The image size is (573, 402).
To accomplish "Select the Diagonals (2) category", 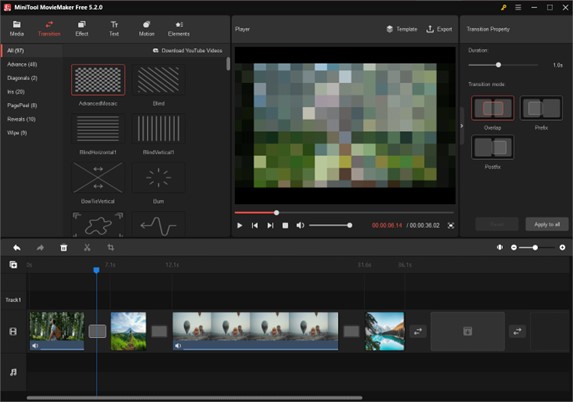I will click(x=22, y=78).
